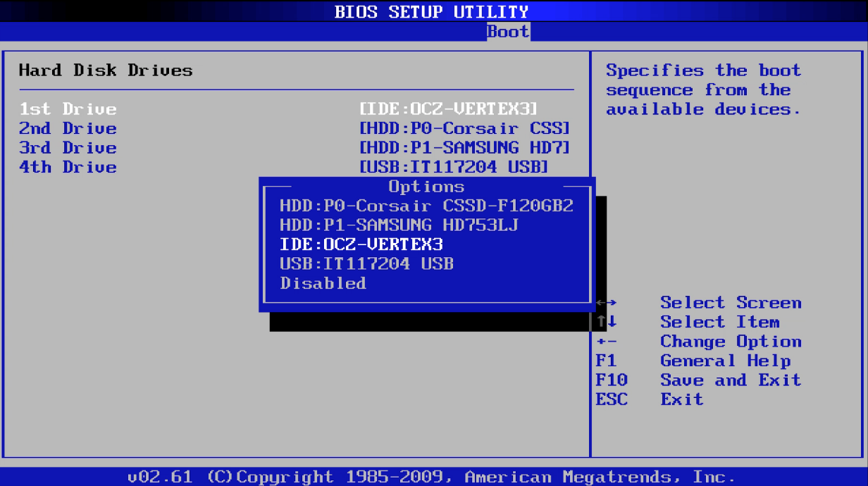This screenshot has height=486, width=868.
Task: Click the left-right arrows Select Screen icon
Action: pyautogui.click(x=606, y=303)
